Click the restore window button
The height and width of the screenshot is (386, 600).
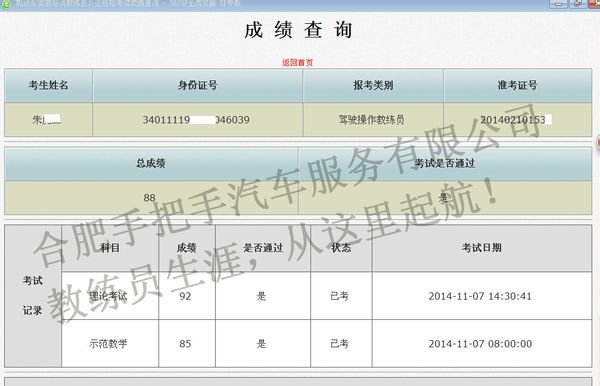coord(578,4)
